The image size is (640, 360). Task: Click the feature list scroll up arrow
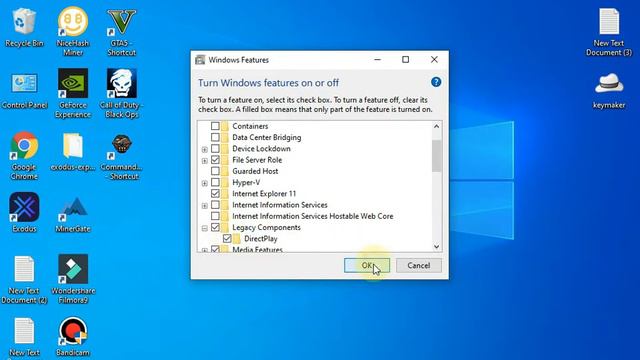click(436, 126)
